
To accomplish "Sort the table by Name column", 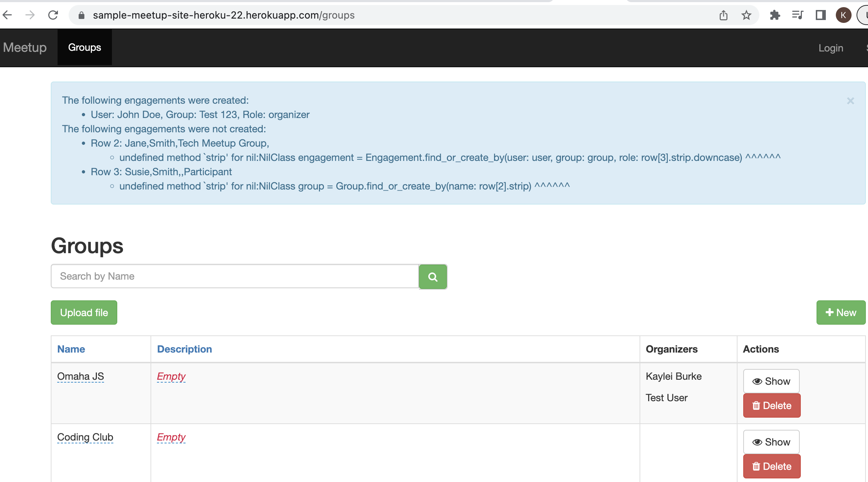I will pos(71,349).
